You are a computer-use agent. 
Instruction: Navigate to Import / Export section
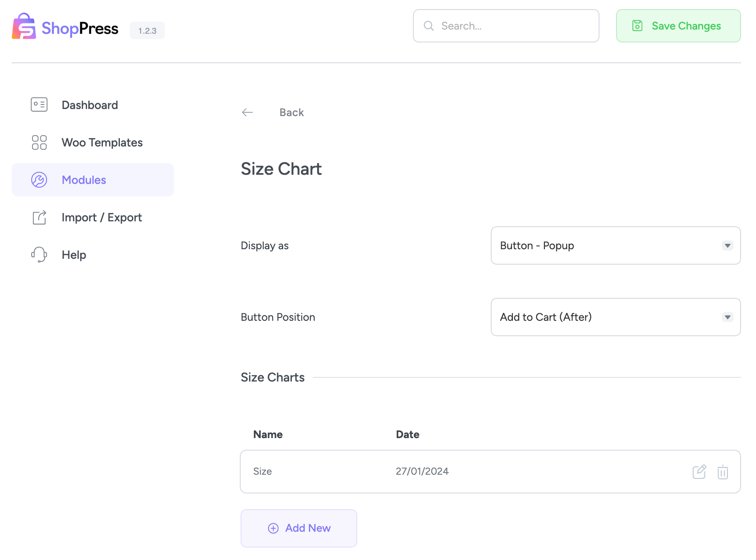[102, 217]
